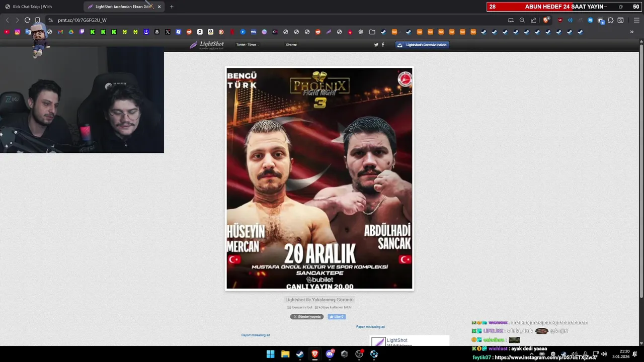Click kötüye kullanım bildir link

pyautogui.click(x=334, y=307)
